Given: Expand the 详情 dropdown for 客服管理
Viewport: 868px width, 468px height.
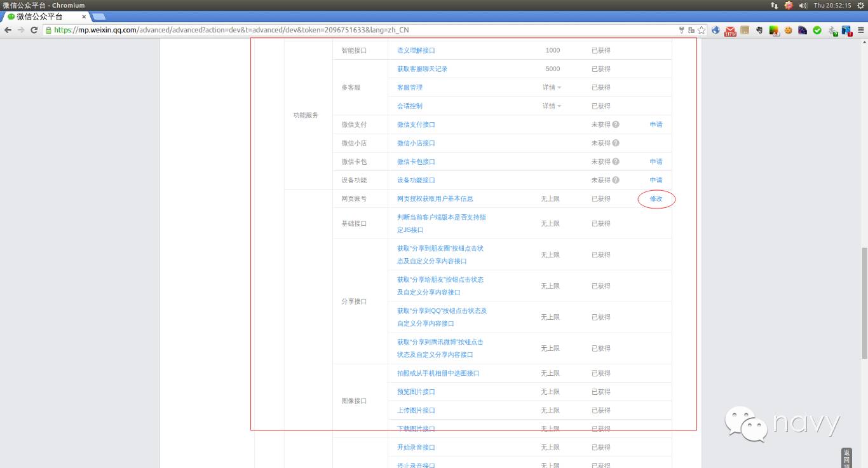Looking at the screenshot, I should click(x=552, y=88).
